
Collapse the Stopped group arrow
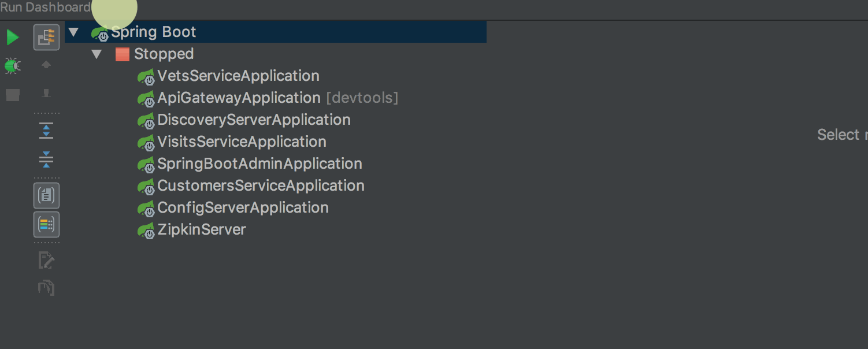(97, 54)
